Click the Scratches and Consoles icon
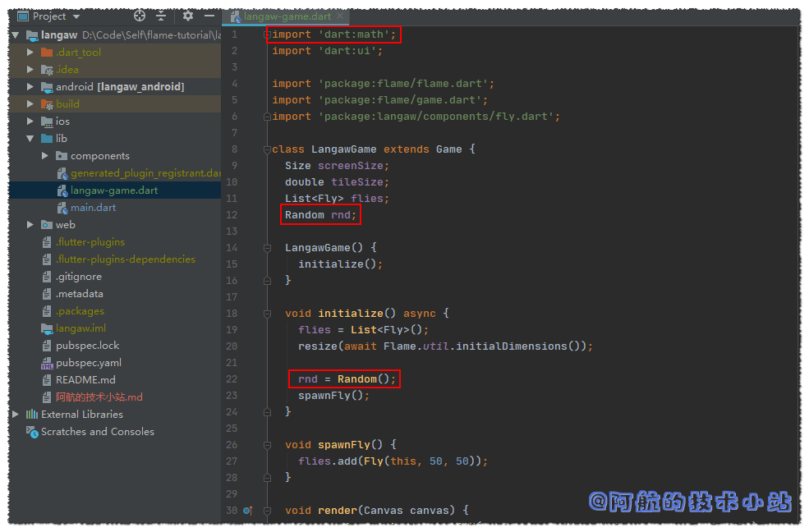809x532 pixels. pyautogui.click(x=32, y=432)
